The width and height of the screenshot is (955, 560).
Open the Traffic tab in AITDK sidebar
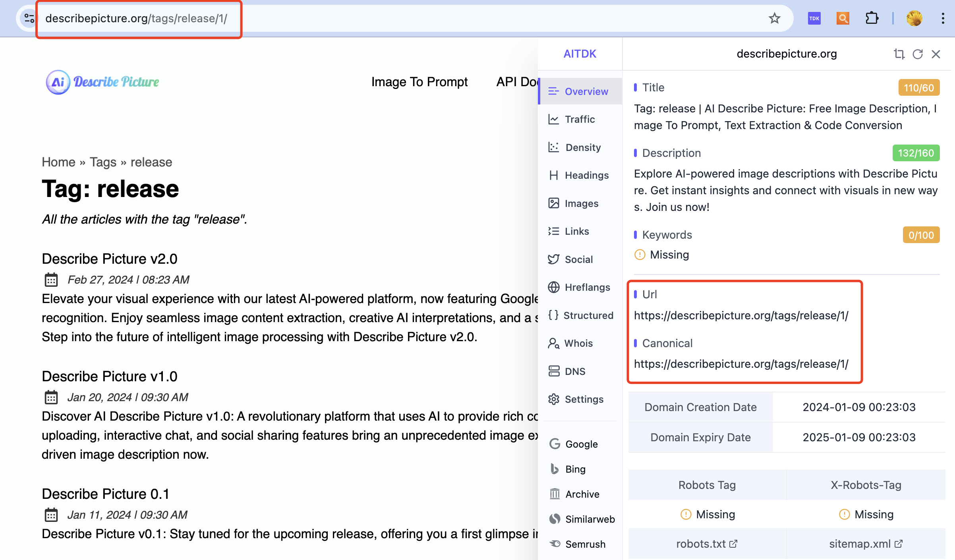(x=580, y=119)
